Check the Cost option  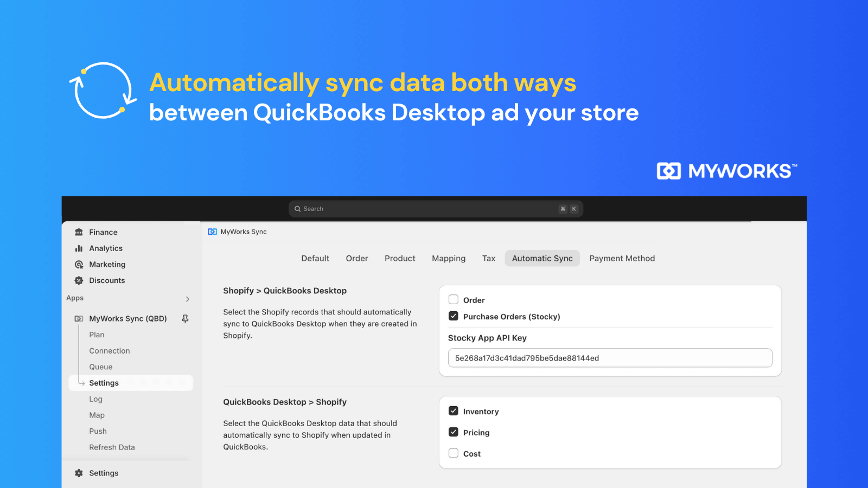(454, 453)
